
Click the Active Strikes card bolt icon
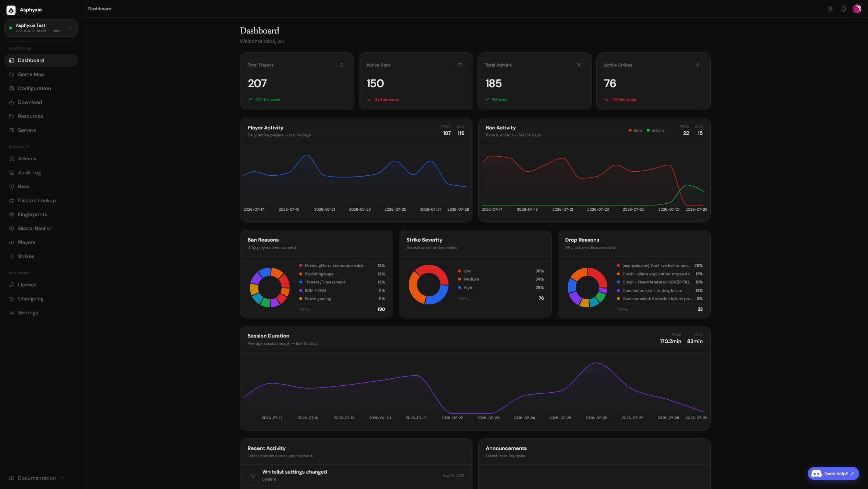tap(697, 65)
